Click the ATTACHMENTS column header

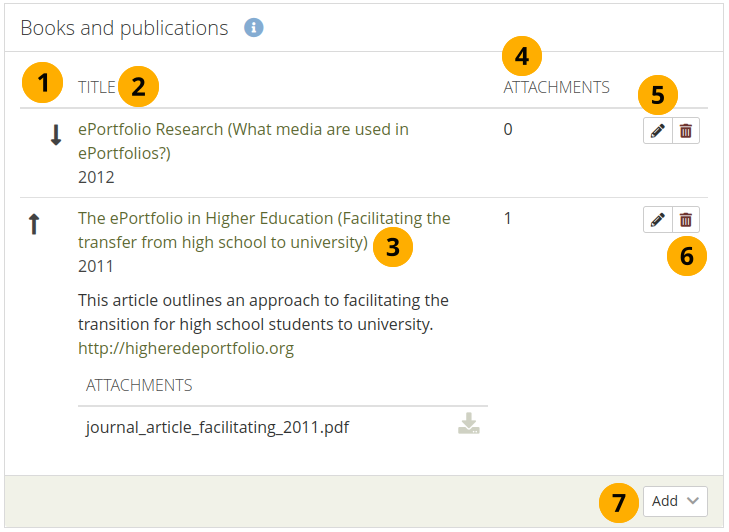[556, 87]
